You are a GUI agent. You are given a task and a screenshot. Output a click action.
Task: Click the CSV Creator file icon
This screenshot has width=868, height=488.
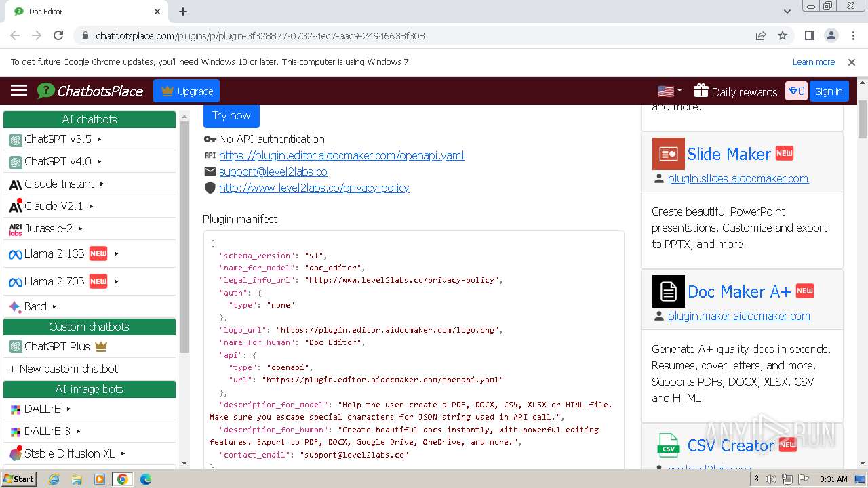[x=669, y=445]
